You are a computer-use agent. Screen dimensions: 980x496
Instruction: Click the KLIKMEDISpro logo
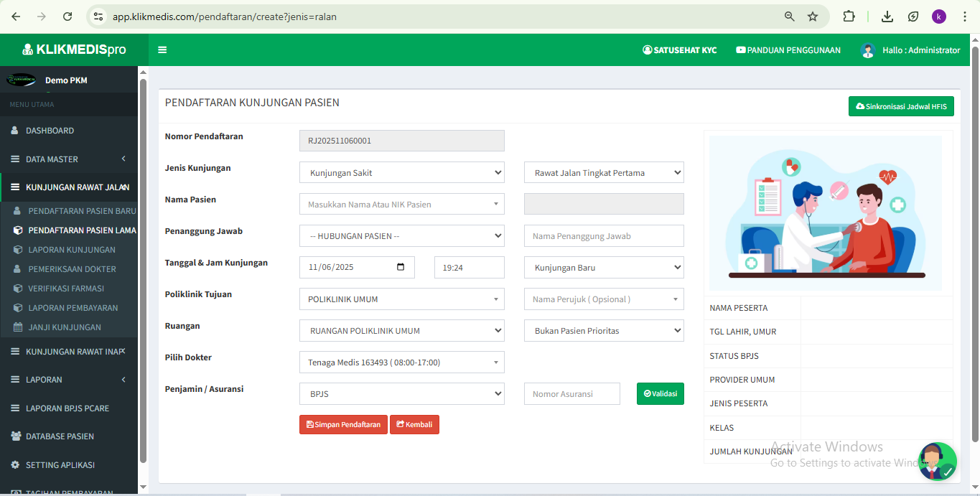point(74,50)
